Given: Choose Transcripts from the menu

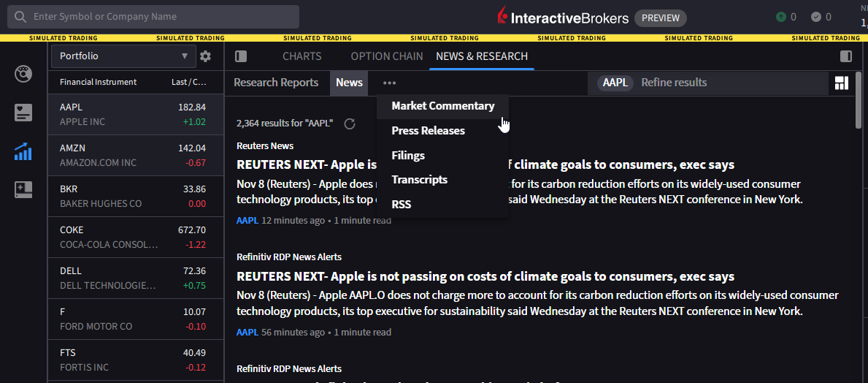Looking at the screenshot, I should click(420, 180).
